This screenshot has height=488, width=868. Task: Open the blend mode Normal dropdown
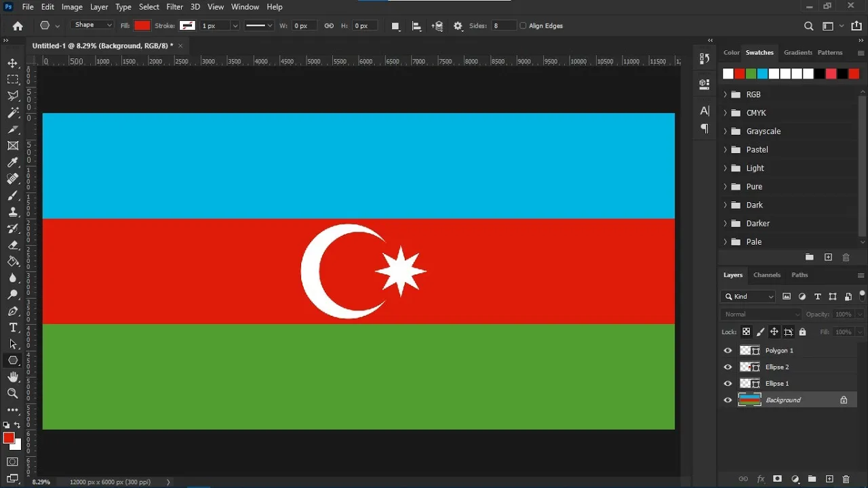pos(761,314)
